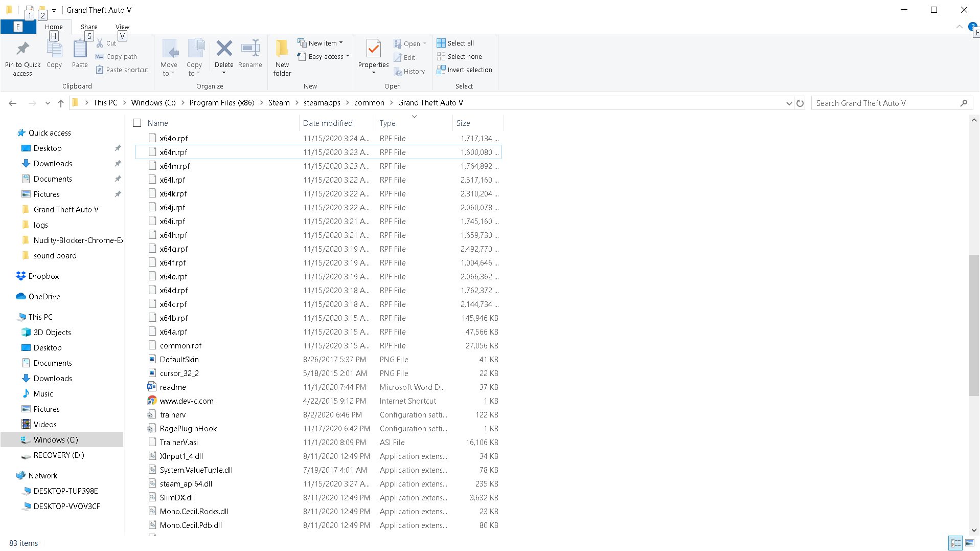Expand address bar history dropdown
The width and height of the screenshot is (980, 551).
tap(789, 103)
